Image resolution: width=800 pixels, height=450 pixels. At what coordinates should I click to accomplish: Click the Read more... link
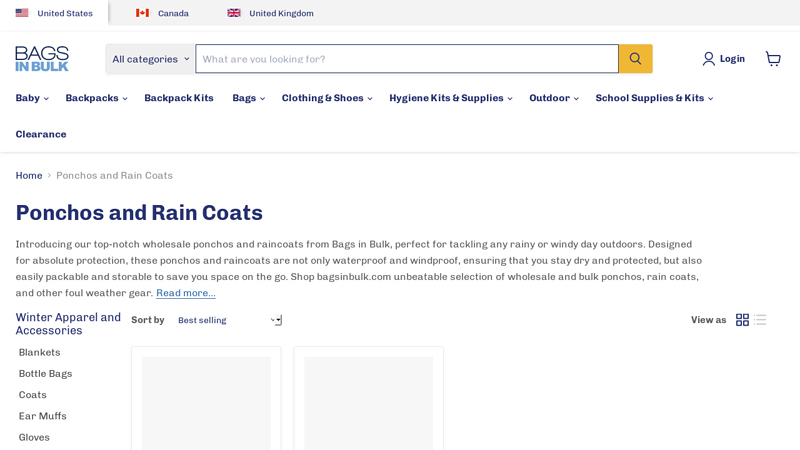pyautogui.click(x=186, y=293)
